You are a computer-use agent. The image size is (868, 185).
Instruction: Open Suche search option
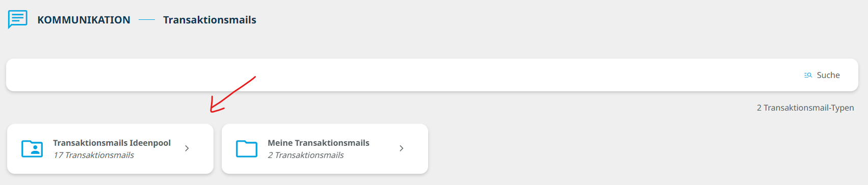tap(828, 75)
